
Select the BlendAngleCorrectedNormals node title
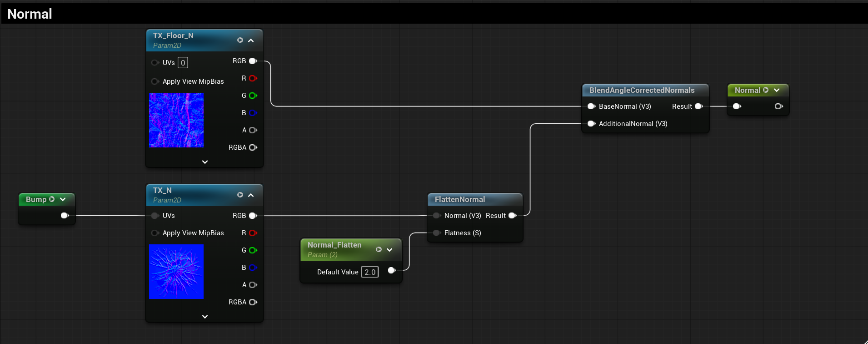642,90
